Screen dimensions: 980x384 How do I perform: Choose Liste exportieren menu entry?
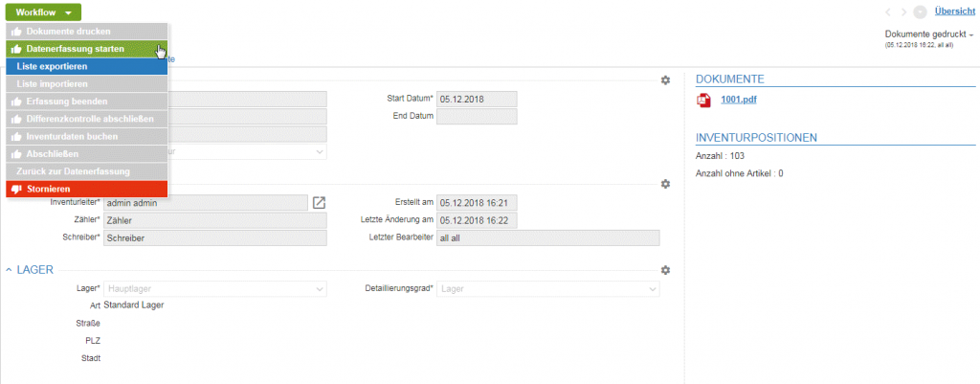(87, 66)
